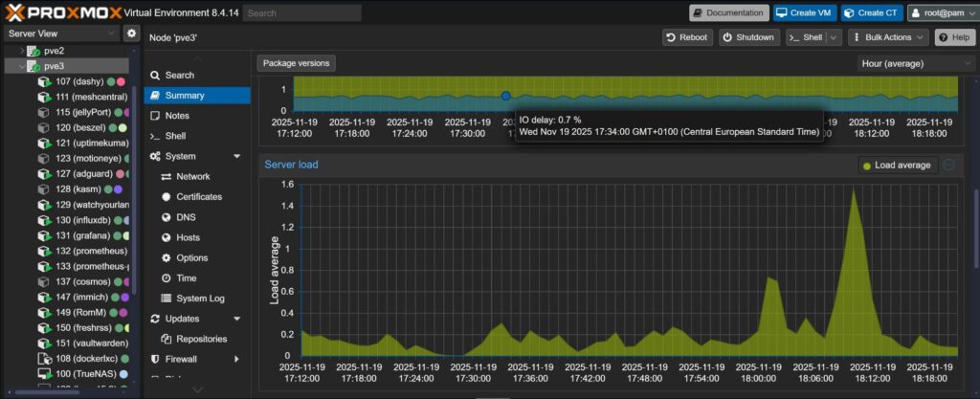The image size is (980, 399).
Task: Click the gear icon beside Server View
Action: [132, 33]
